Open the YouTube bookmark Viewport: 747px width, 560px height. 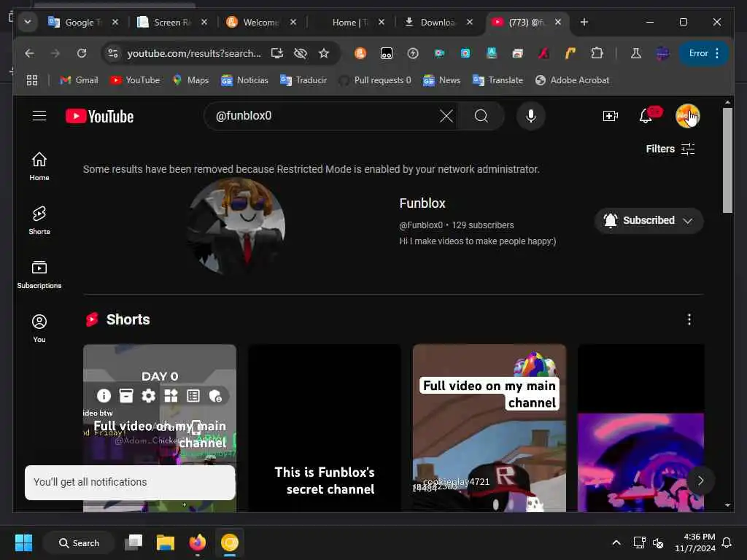coord(135,80)
